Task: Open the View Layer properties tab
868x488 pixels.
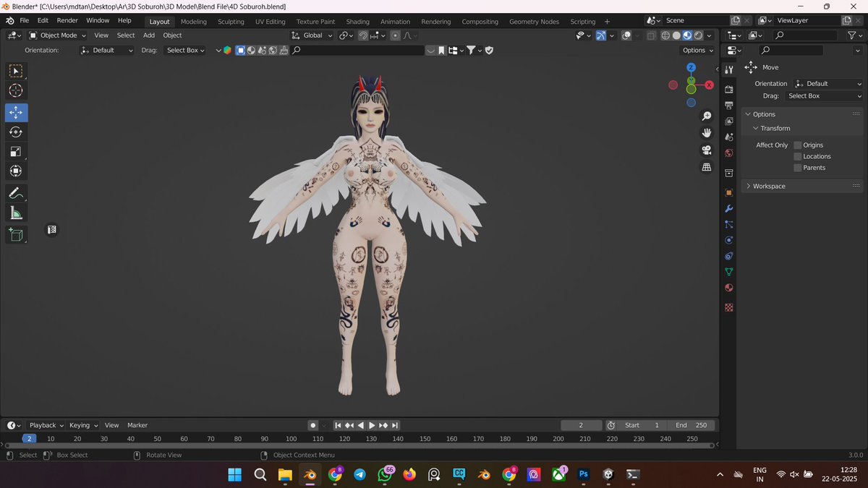Action: (x=729, y=121)
